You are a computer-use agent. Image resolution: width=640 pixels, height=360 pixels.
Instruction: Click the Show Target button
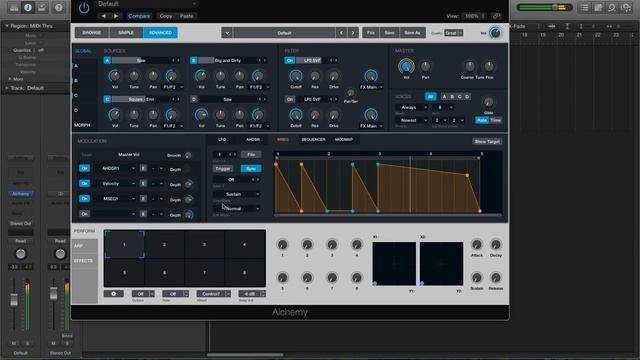(x=487, y=142)
